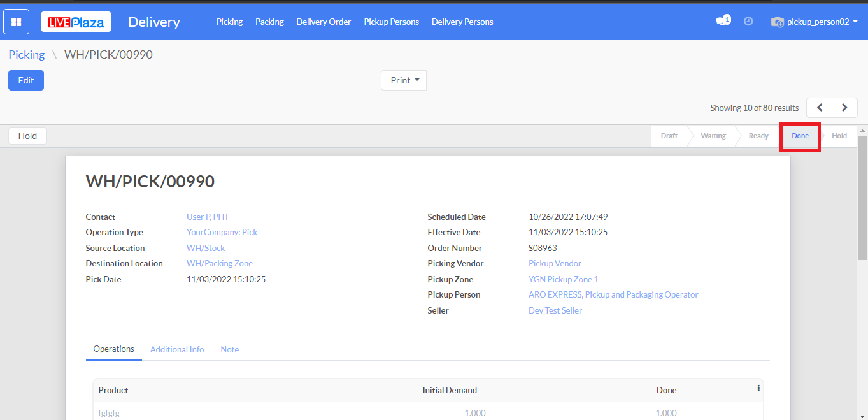The width and height of the screenshot is (868, 420).
Task: Open the conversations chat icon
Action: point(722,21)
